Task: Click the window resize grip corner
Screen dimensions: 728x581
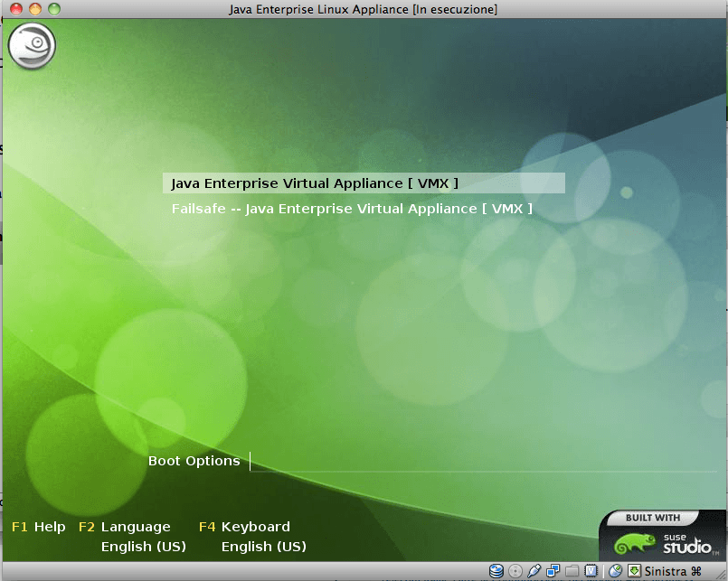Action: pos(721,574)
